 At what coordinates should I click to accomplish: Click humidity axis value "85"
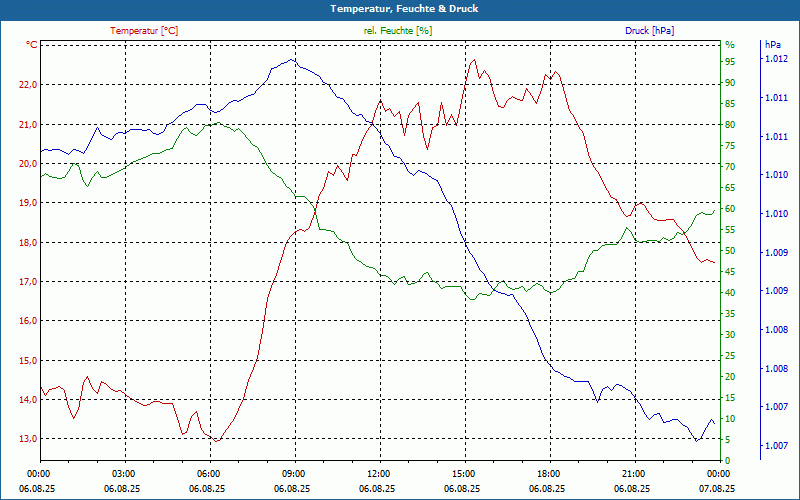730,104
